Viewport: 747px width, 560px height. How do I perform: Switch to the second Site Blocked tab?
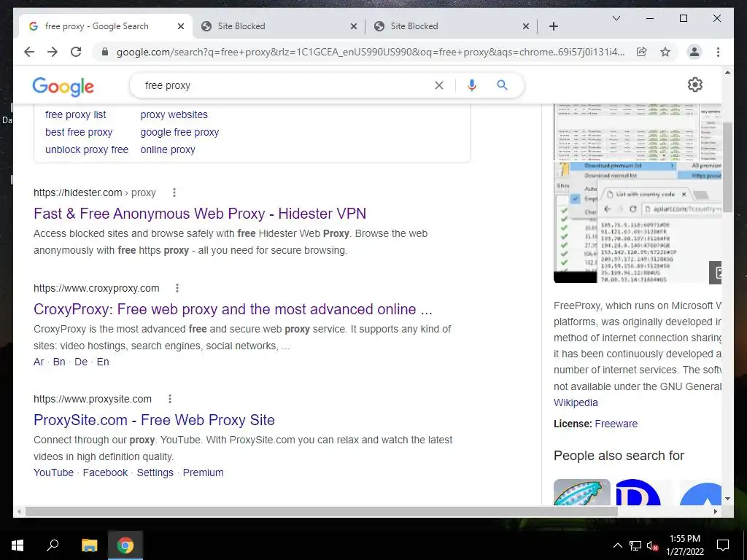(x=452, y=26)
